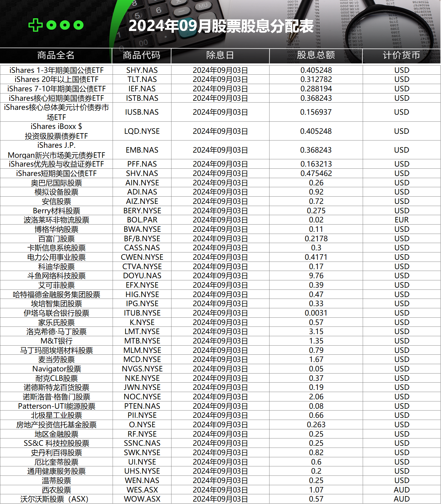Image resolution: width=441 pixels, height=504 pixels.
Task: Click the 9.76 dividend amount
Action: click(x=316, y=276)
